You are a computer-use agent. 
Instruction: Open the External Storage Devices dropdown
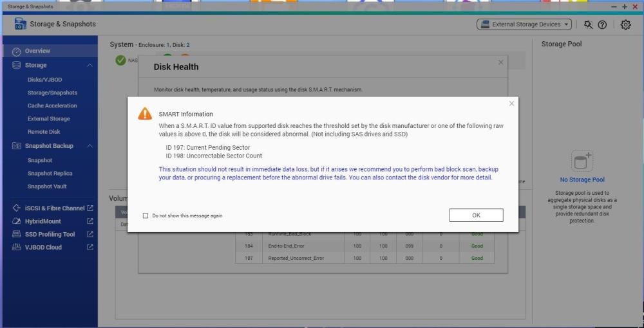pos(524,24)
